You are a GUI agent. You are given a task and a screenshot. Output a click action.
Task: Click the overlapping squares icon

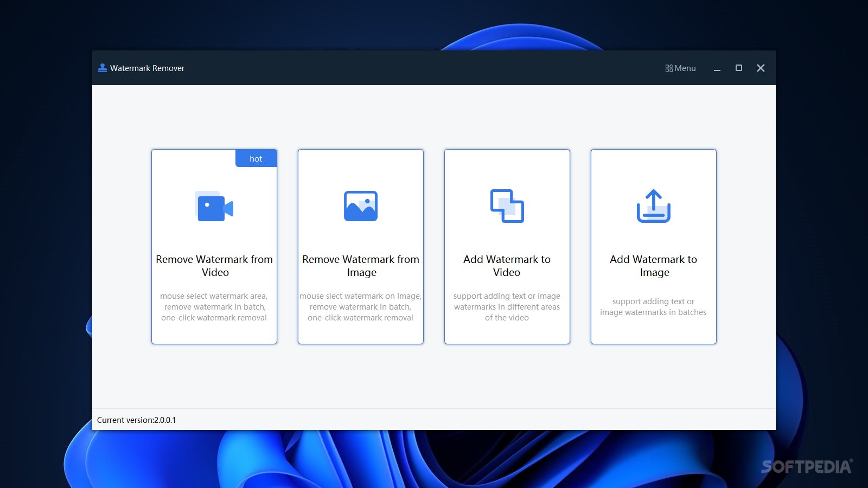click(x=507, y=206)
